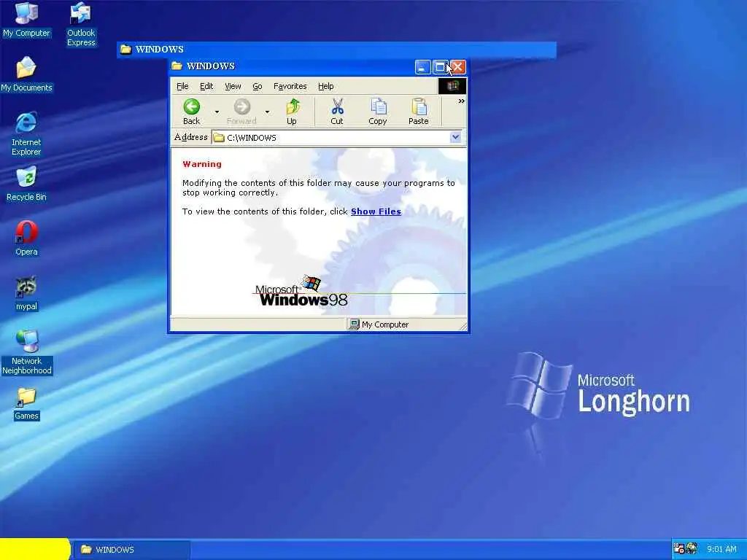Viewport: 747px width, 560px height.
Task: Open My Computer desktop icon
Action: coord(26,20)
